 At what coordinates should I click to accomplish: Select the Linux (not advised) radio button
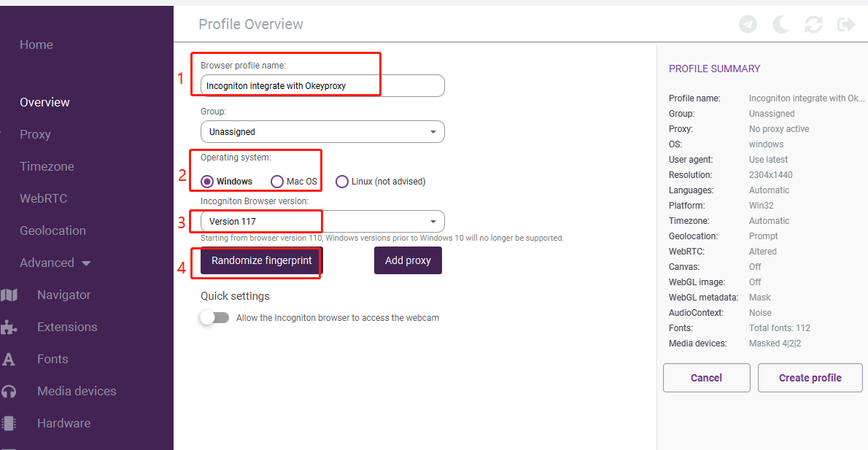342,182
